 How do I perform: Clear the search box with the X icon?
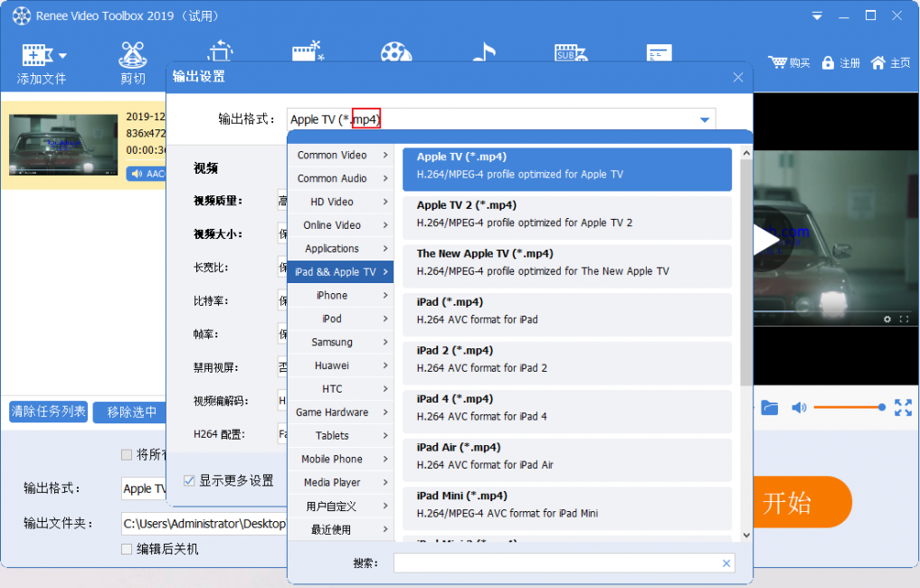click(x=726, y=564)
